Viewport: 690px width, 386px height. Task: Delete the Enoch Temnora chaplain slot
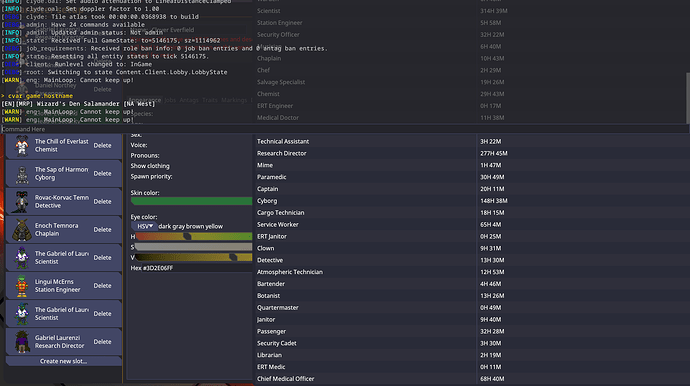coord(102,230)
